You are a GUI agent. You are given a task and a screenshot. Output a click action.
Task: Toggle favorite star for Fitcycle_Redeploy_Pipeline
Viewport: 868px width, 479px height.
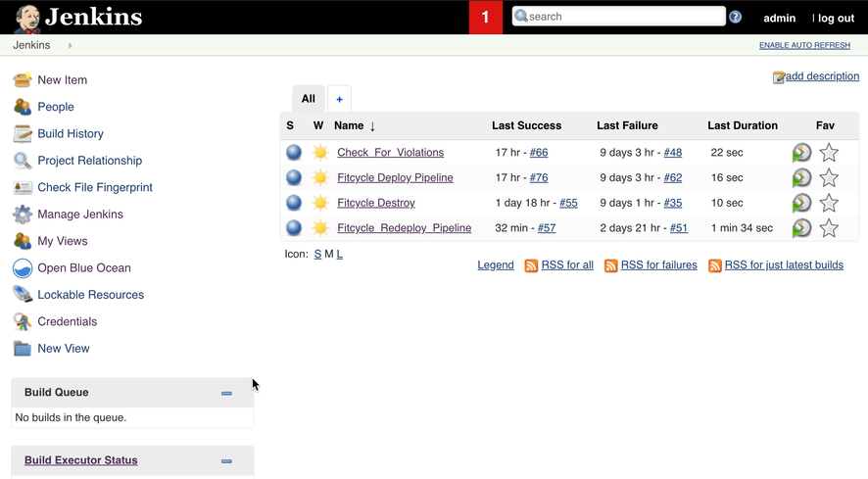pyautogui.click(x=829, y=227)
